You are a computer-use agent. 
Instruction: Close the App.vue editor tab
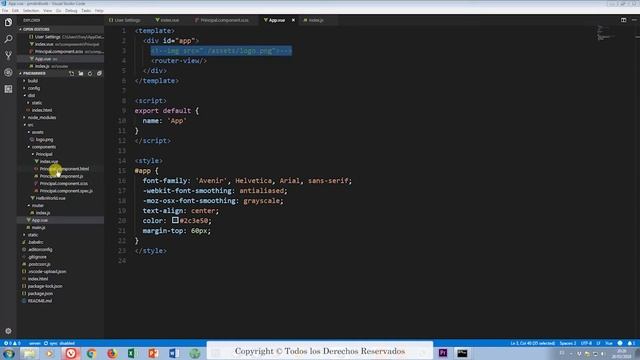point(293,20)
